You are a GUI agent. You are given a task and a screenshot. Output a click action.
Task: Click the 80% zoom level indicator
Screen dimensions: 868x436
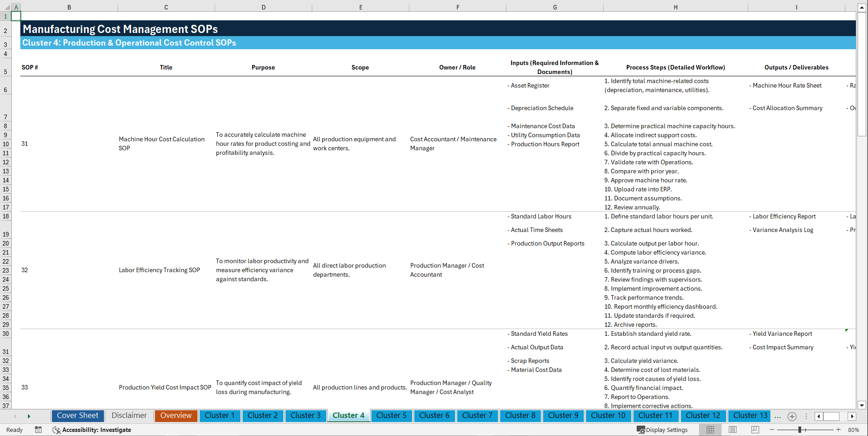pyautogui.click(x=854, y=430)
